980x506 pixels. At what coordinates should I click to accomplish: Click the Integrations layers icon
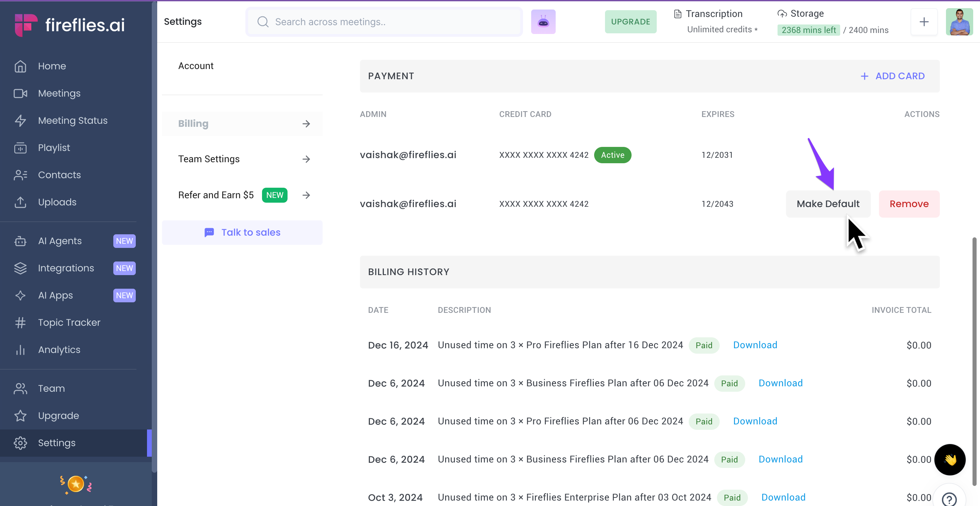20,268
